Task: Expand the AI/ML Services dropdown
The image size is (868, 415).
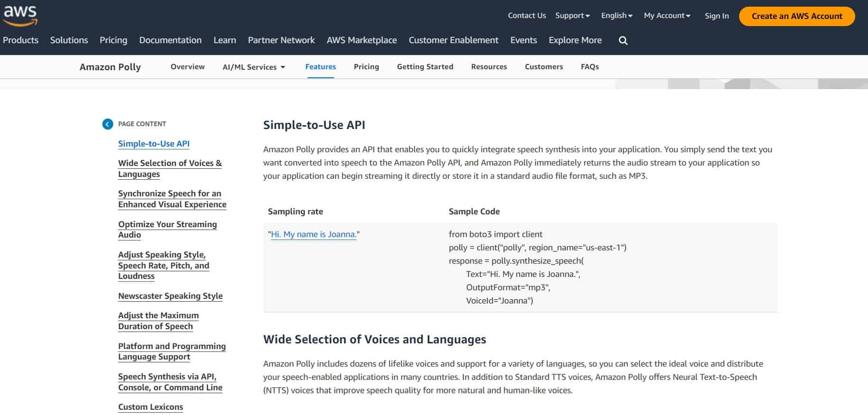Action: (x=254, y=67)
